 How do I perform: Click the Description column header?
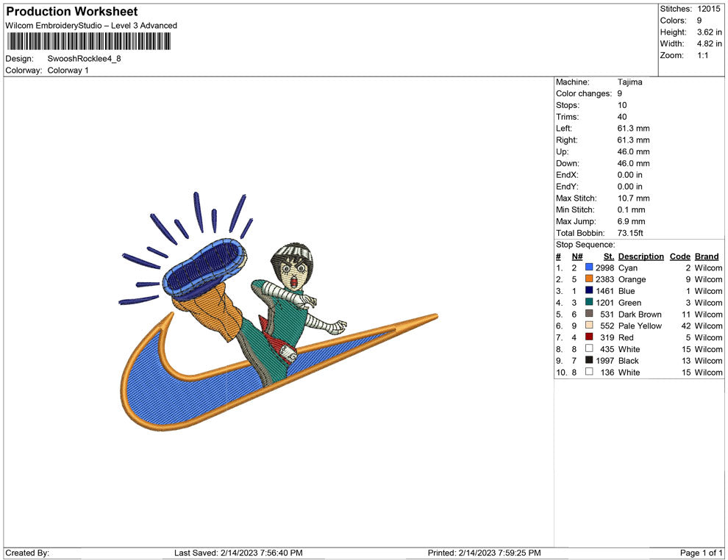click(x=640, y=256)
